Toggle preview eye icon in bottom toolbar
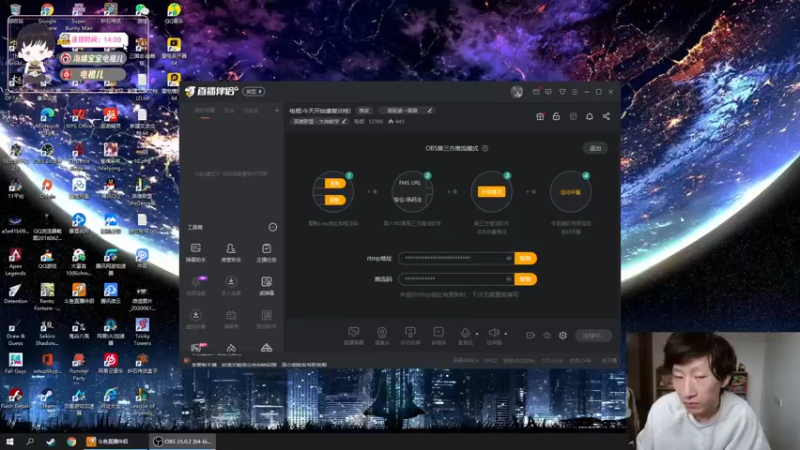 (x=546, y=335)
